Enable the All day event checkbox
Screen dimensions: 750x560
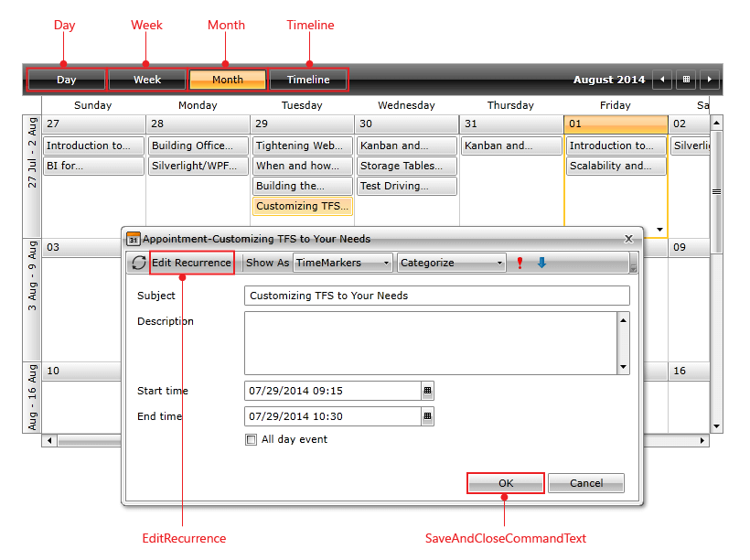(x=251, y=439)
